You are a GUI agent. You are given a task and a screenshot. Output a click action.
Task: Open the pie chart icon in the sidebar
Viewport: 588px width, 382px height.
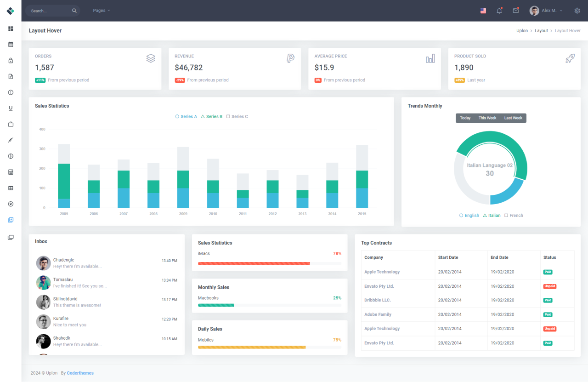tap(11, 156)
